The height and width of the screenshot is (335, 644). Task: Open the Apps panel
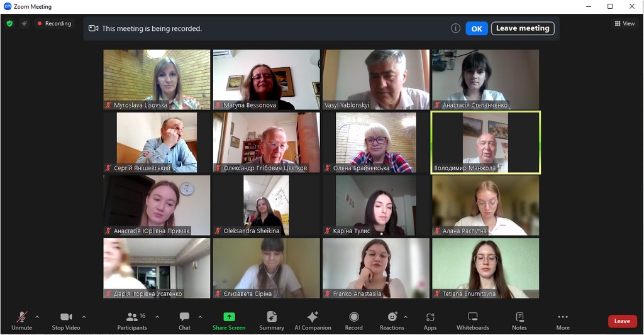430,320
